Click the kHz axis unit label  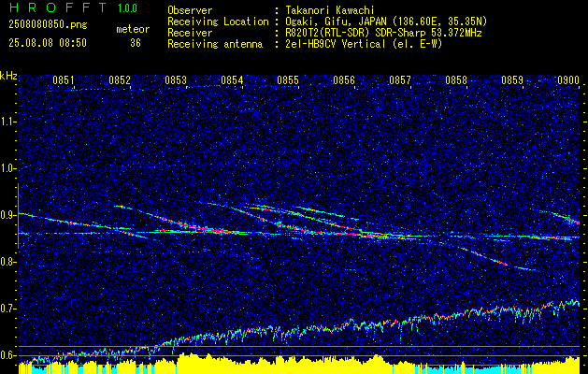(8, 76)
